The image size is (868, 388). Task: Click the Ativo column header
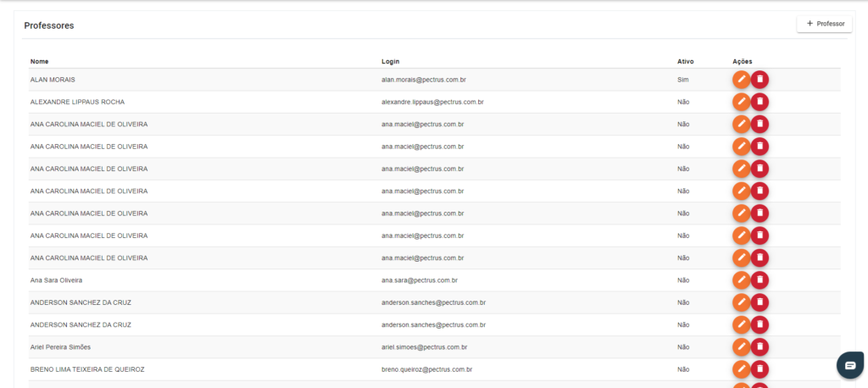(x=686, y=62)
